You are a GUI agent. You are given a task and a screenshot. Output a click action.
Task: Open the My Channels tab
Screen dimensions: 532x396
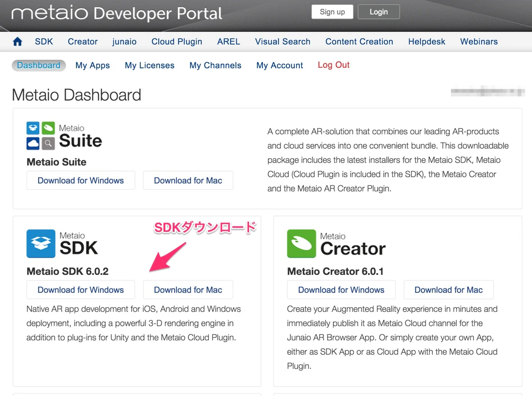[x=215, y=65]
